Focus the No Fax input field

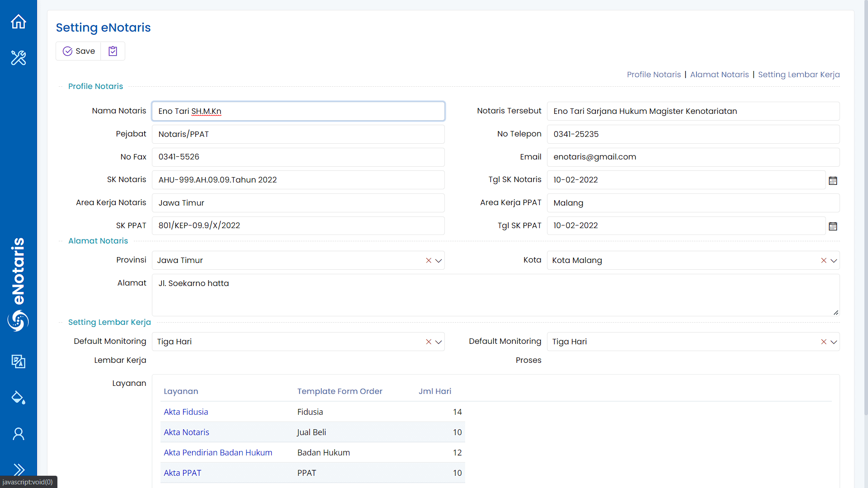(x=298, y=157)
